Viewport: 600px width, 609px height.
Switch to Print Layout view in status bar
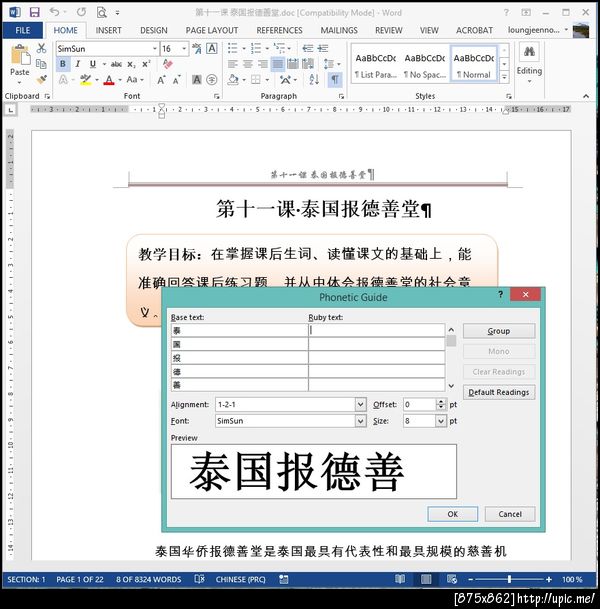[426, 579]
